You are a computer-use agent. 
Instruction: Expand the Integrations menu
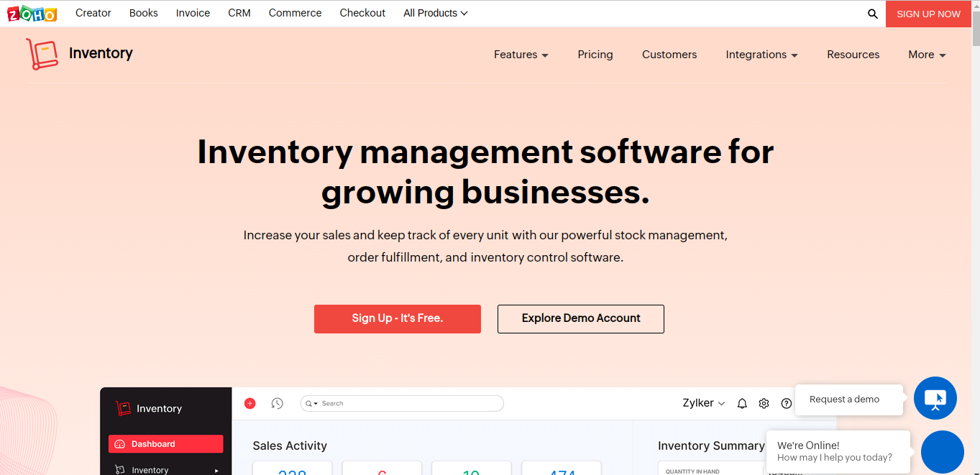click(x=761, y=55)
